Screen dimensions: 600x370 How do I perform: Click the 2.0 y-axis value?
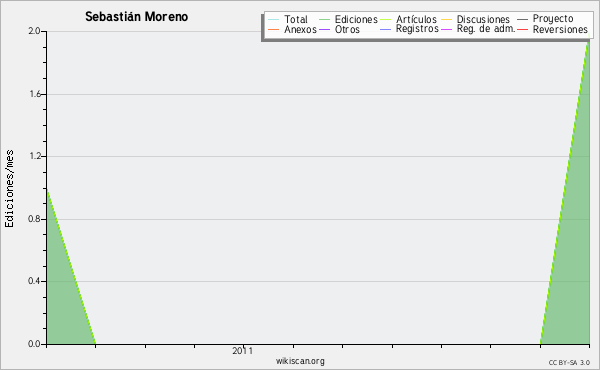34,31
